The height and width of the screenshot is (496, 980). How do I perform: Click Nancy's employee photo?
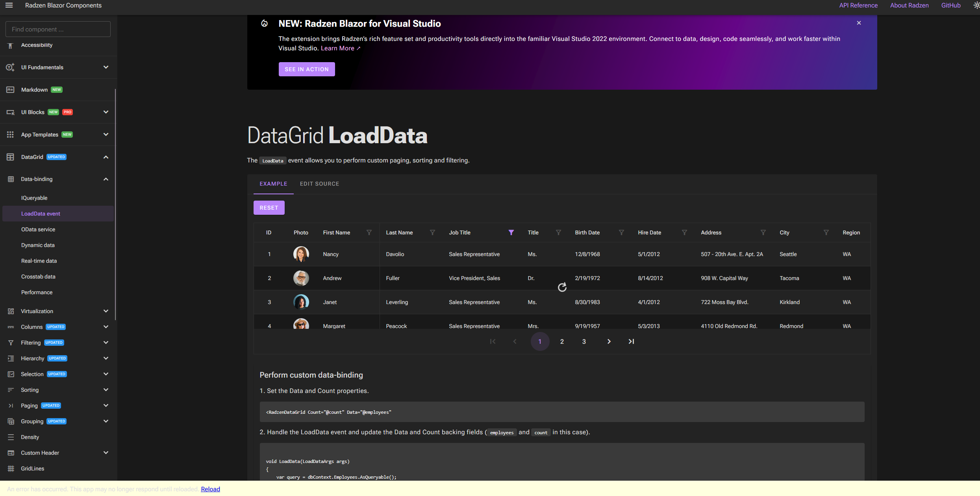(301, 254)
